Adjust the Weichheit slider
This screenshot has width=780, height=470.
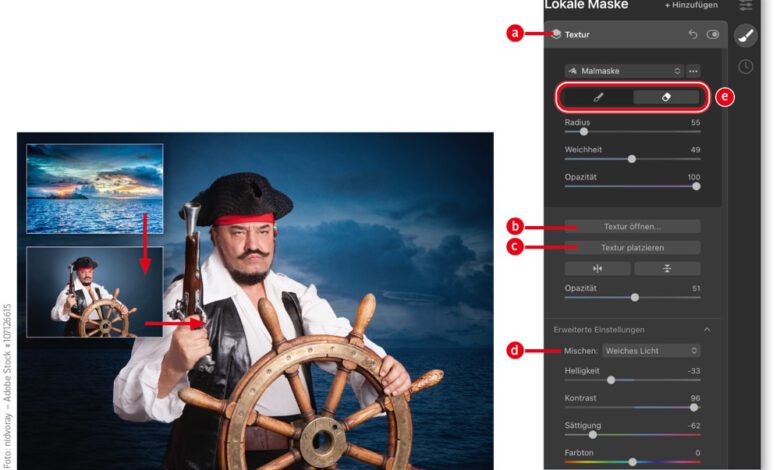(632, 159)
